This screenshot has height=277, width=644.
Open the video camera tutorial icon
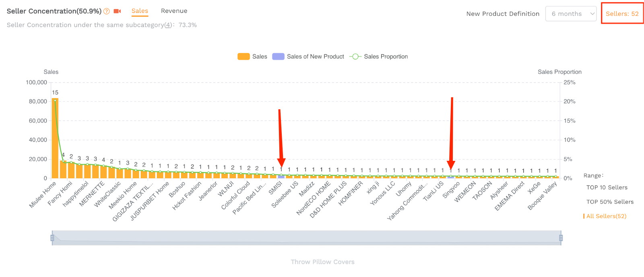tap(117, 11)
